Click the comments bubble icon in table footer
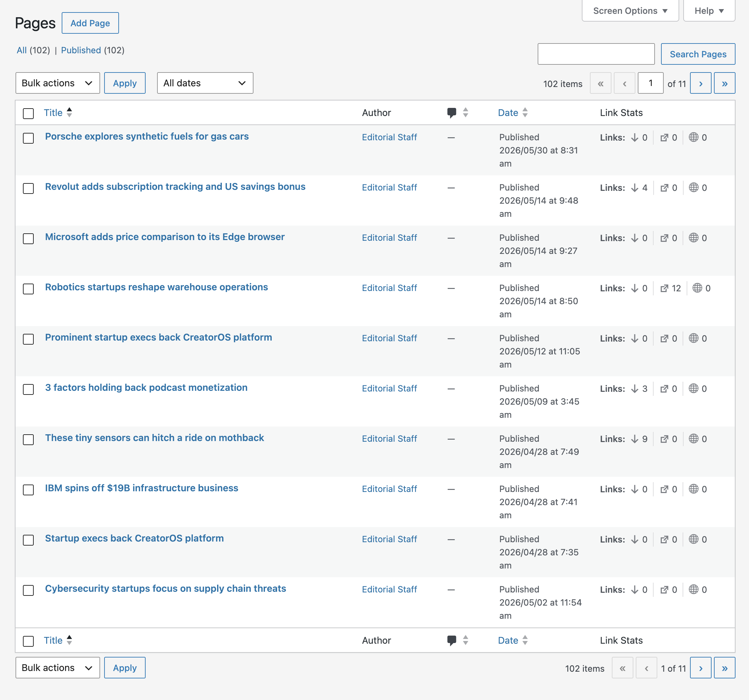The width and height of the screenshot is (749, 700). click(451, 640)
